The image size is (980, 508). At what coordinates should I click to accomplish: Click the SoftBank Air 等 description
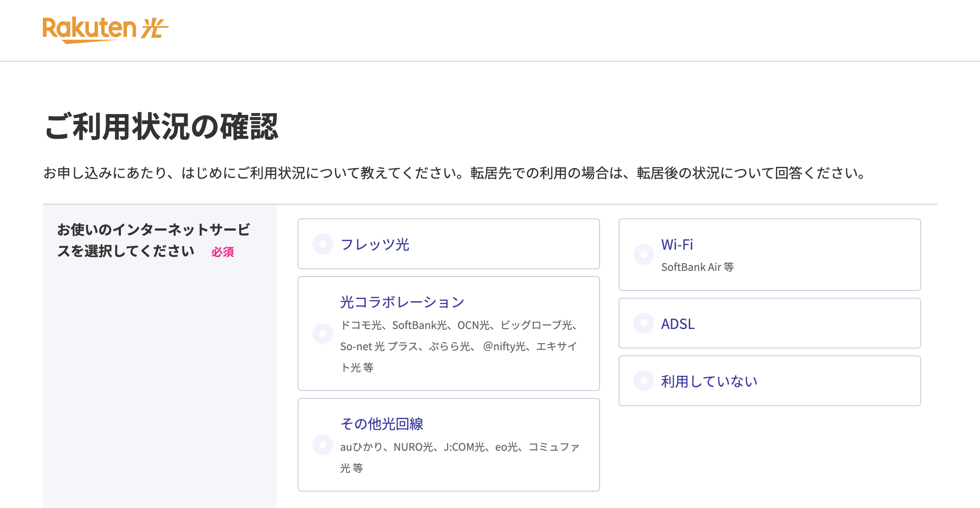pos(698,267)
